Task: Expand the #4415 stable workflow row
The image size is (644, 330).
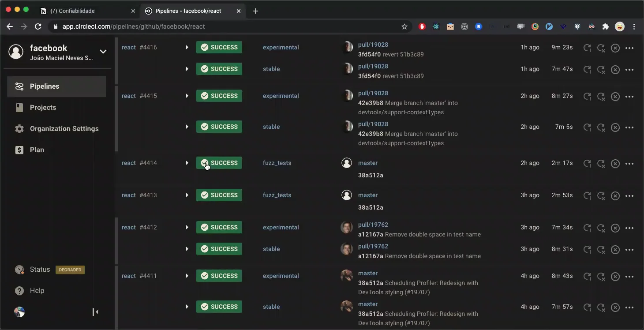Action: [187, 127]
